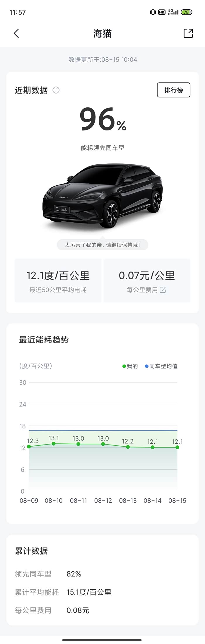Viewport: 205px width, 644px height.
Task: Tap the 96% energy ranking figure
Action: (102, 119)
